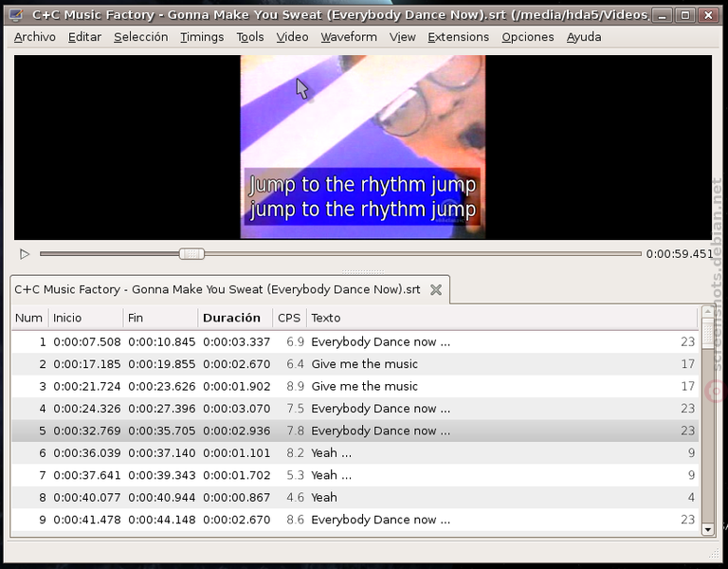The height and width of the screenshot is (569, 728).
Task: Click start time 0:00:07.508
Action: tap(87, 342)
